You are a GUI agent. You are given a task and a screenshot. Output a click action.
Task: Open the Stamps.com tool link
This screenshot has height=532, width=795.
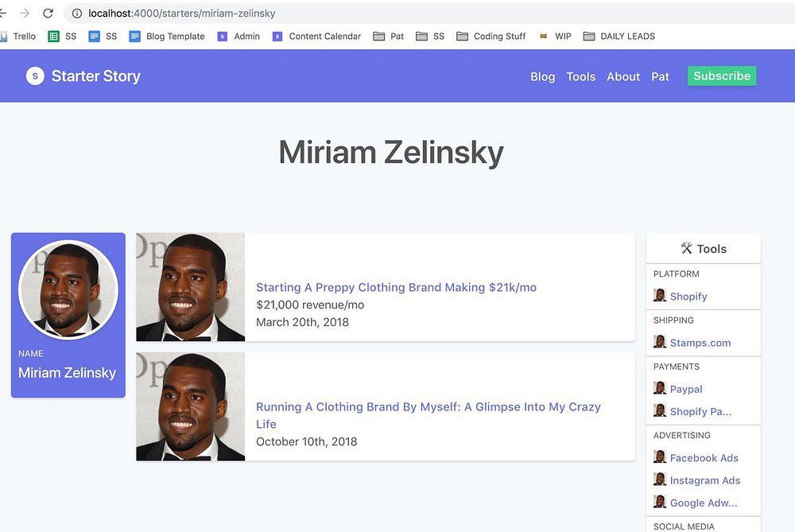click(x=700, y=343)
